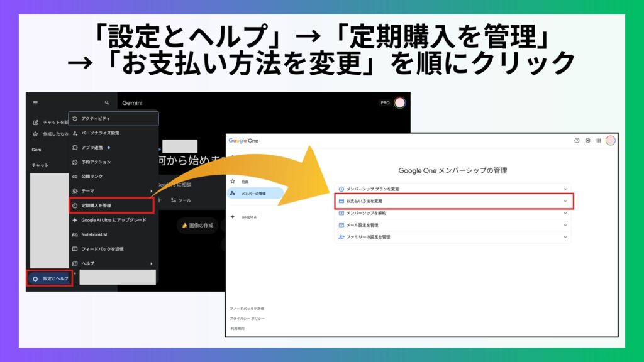Click the Gemini hamburger menu icon

coord(35,102)
